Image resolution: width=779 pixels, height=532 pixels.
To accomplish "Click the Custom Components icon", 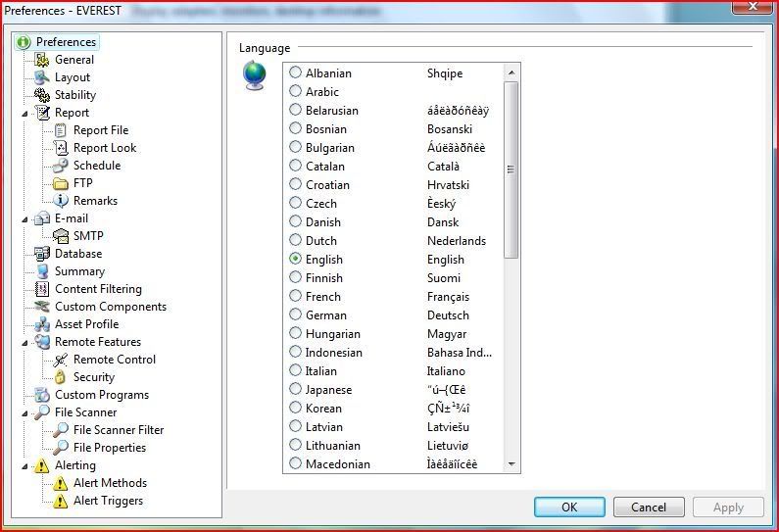I will (x=42, y=307).
